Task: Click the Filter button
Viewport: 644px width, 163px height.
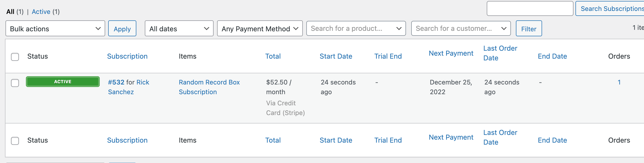Action: [x=529, y=28]
